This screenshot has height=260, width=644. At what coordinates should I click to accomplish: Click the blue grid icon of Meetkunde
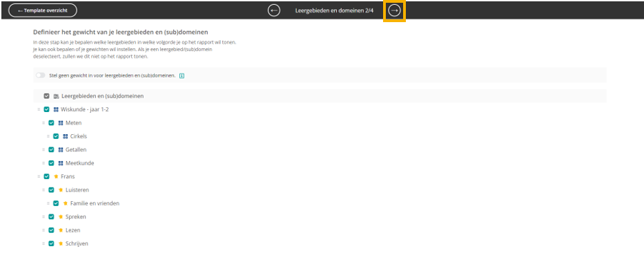pos(61,163)
